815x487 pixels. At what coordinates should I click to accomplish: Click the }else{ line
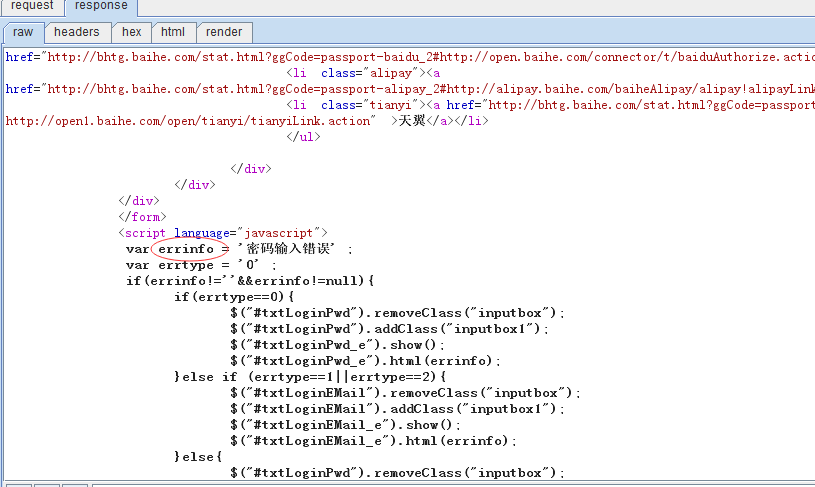coord(199,457)
